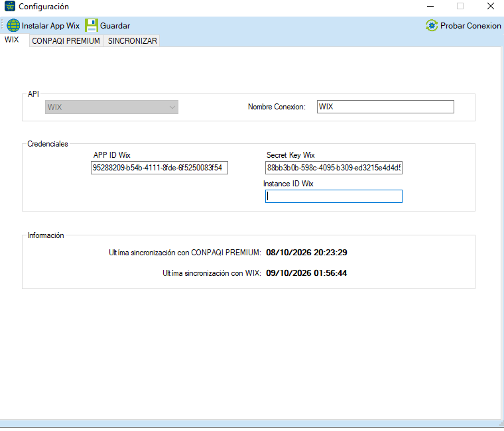Focus the Nombre Conexion field
504x431 pixels.
tap(385, 107)
